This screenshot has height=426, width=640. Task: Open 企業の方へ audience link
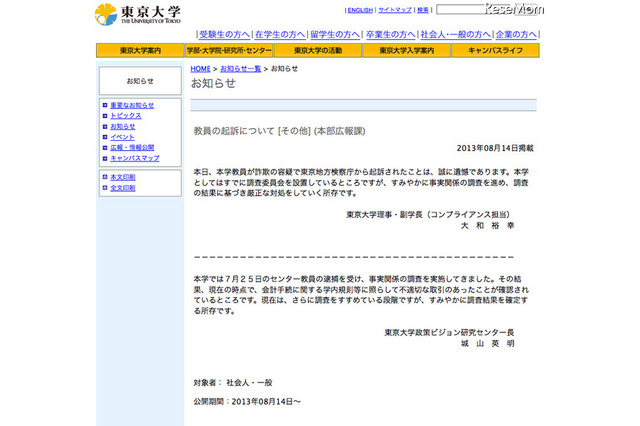516,35
